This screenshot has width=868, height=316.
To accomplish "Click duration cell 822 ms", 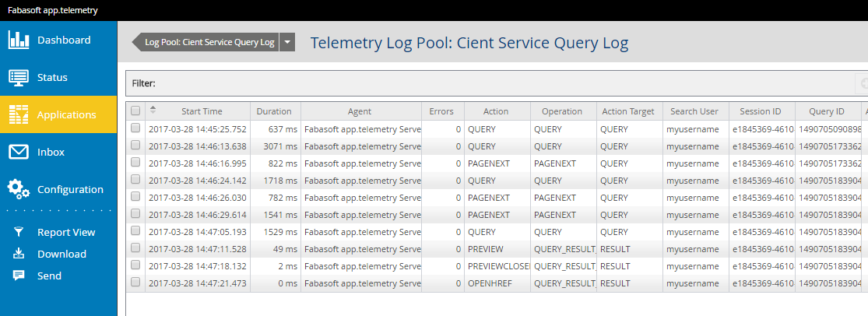I will (x=275, y=163).
